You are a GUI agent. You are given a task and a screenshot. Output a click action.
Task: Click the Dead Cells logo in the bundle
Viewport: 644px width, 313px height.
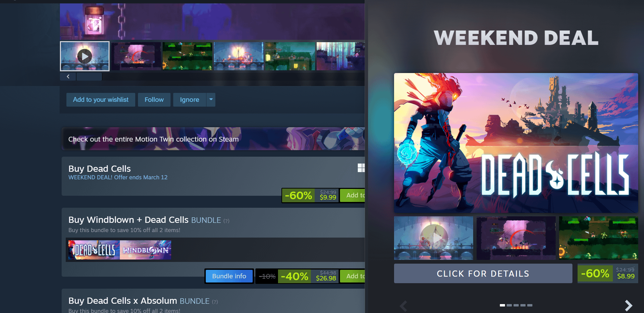coord(94,250)
